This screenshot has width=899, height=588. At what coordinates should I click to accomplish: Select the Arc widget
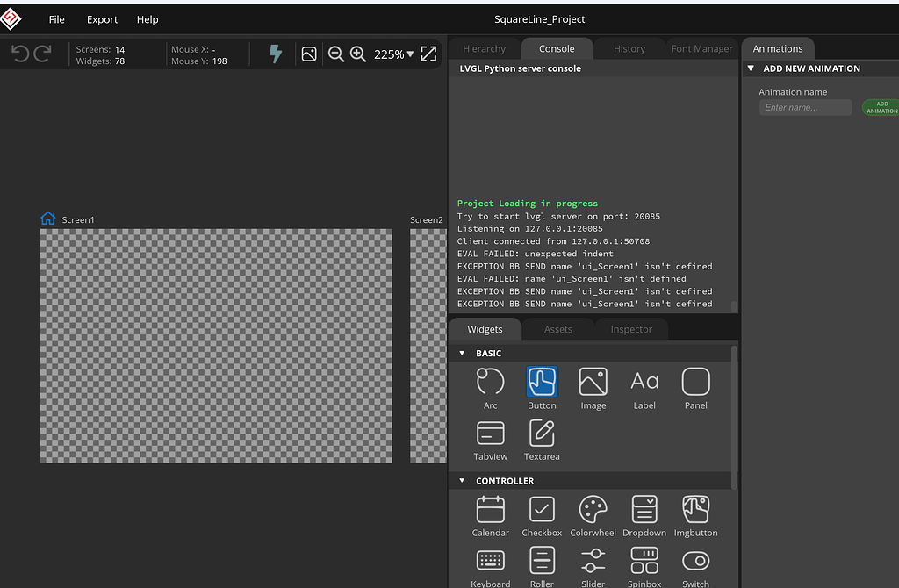pos(490,389)
